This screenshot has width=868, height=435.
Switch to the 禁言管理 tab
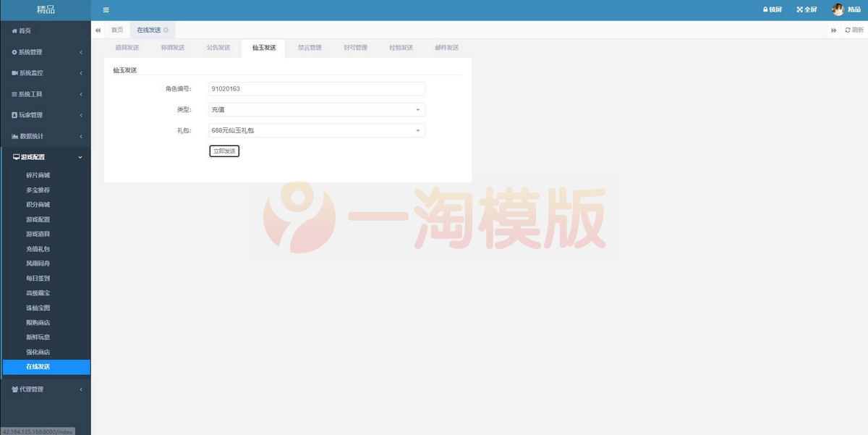[310, 46]
